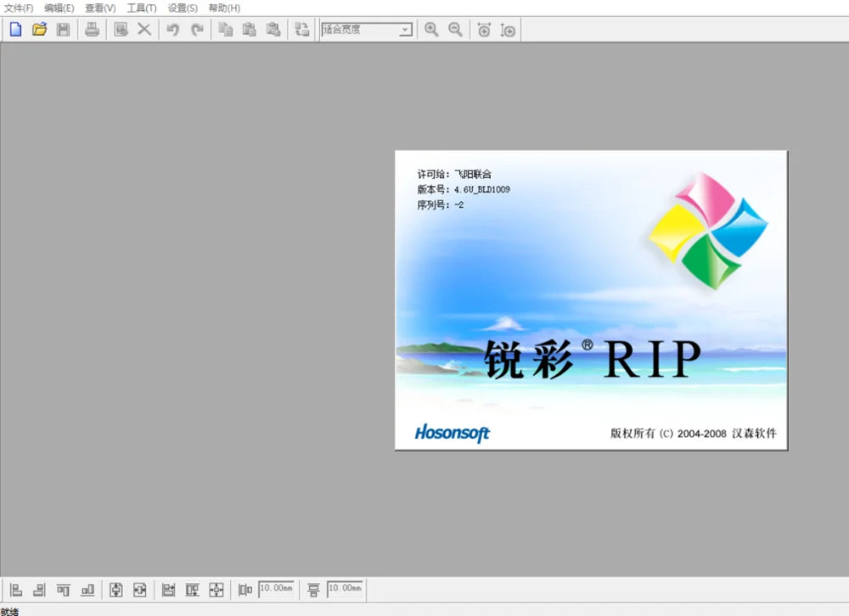Click the printer icon in the toolbar
Screen dimensions: 849x616
click(92, 29)
